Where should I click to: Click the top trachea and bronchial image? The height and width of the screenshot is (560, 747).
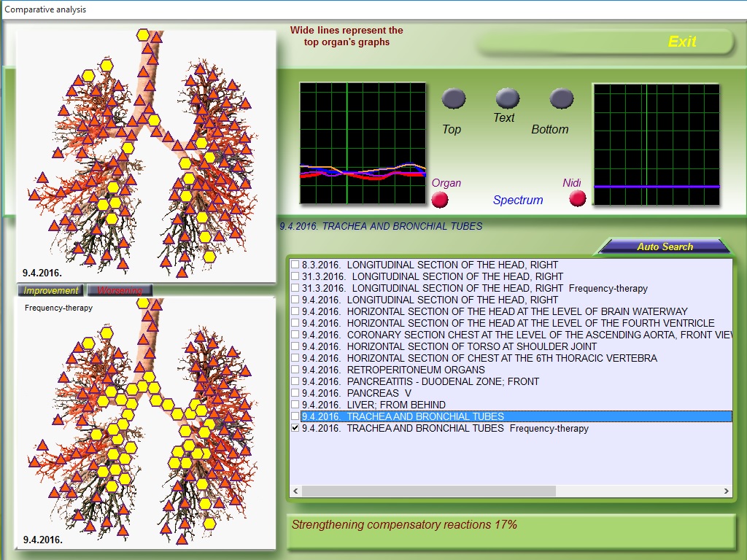point(146,153)
